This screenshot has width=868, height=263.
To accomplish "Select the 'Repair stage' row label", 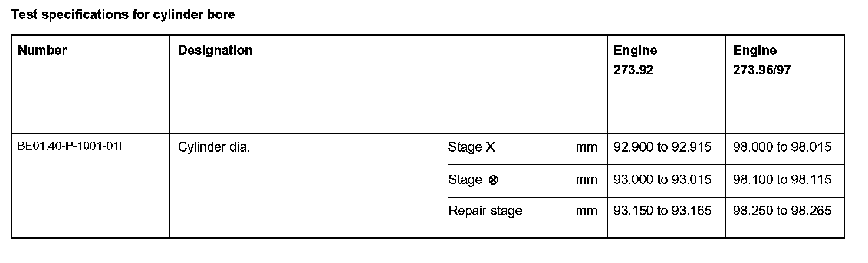I will click(485, 211).
